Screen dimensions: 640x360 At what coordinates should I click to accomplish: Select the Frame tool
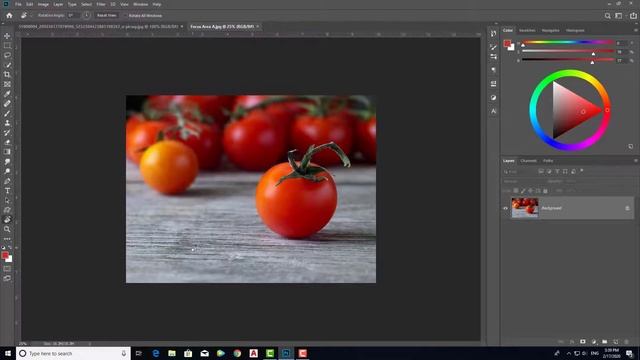(7, 84)
